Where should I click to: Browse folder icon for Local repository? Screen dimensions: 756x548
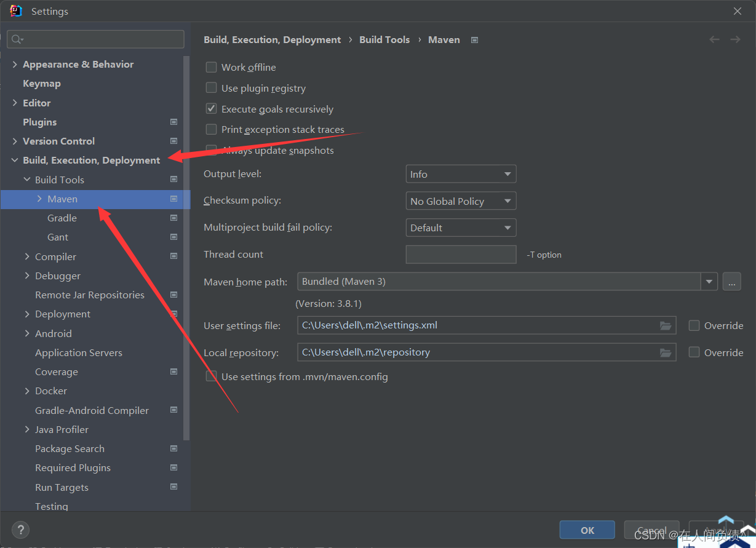[666, 352]
